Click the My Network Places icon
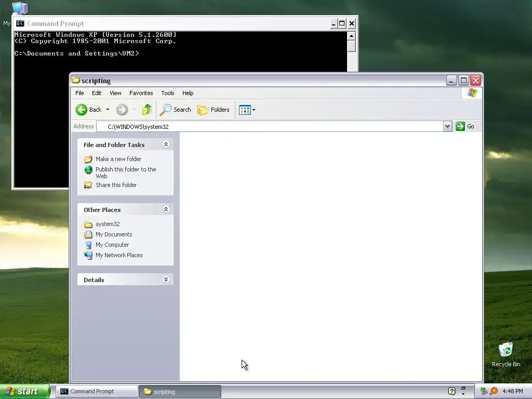532x399 pixels. coord(88,255)
